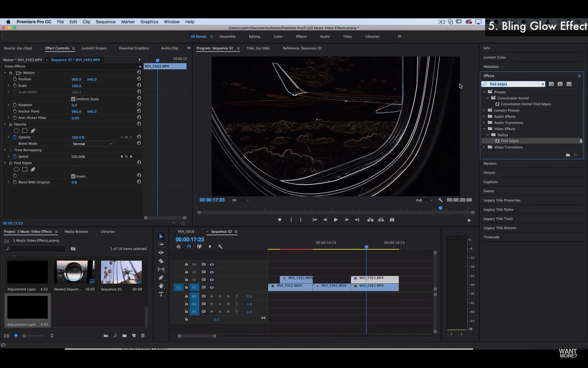This screenshot has height=368, width=588.
Task: Collapse the Stylize folder in the Effects panel
Action: coord(488,135)
